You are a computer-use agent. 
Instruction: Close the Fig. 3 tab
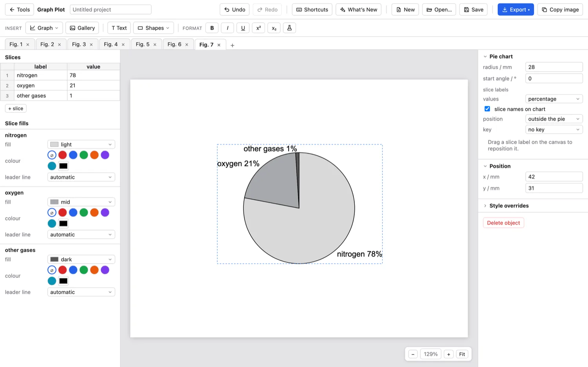(x=91, y=45)
